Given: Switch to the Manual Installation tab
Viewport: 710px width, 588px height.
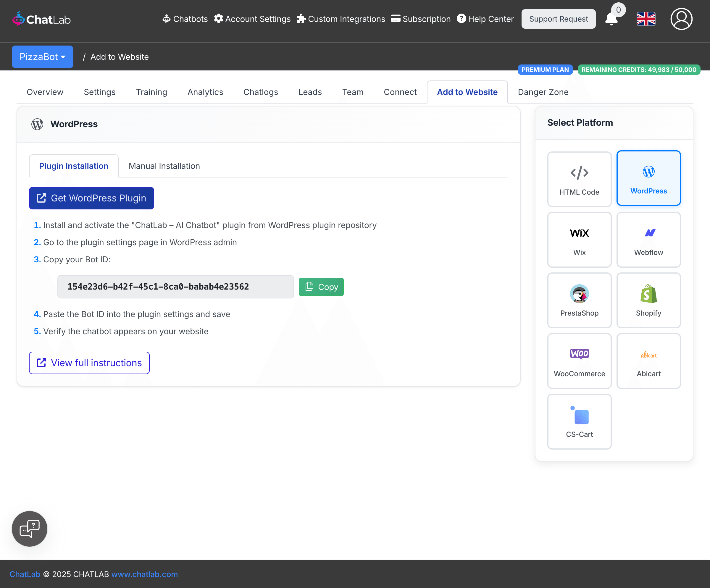Looking at the screenshot, I should [164, 166].
